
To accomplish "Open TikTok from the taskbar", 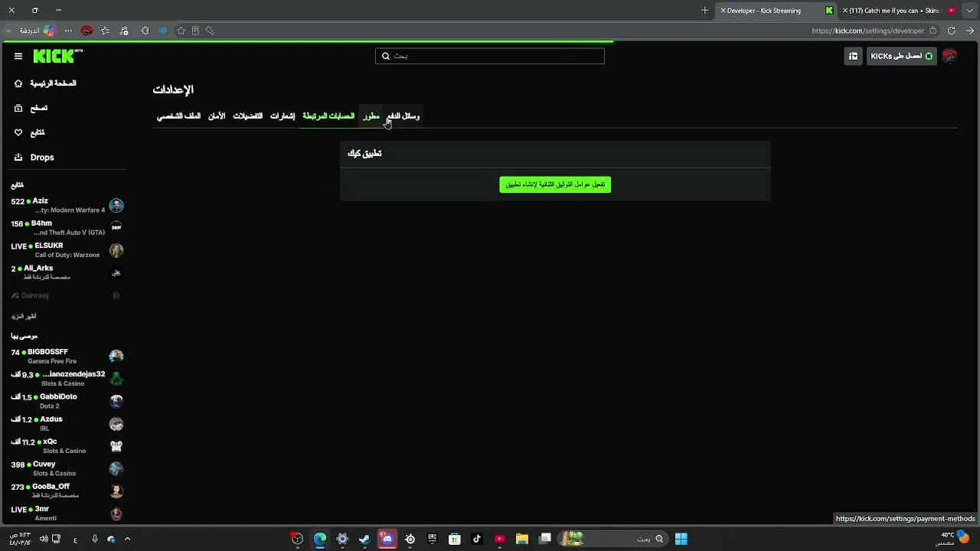I will [x=477, y=539].
